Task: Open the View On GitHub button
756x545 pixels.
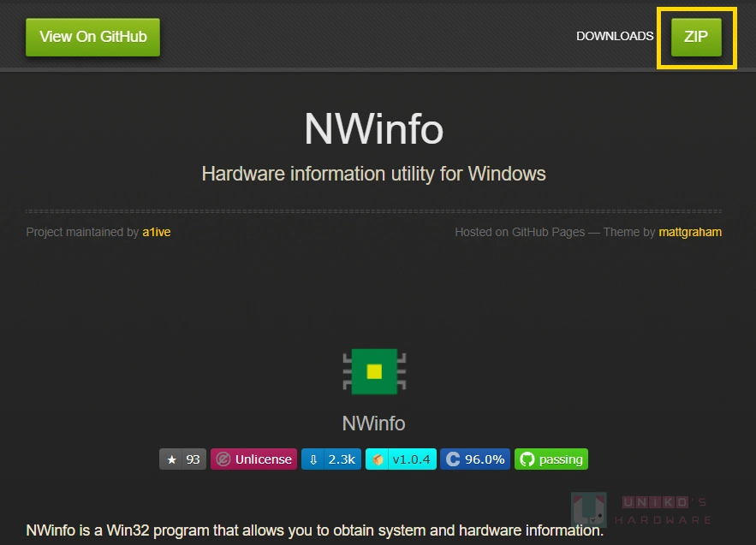Action: click(x=92, y=37)
